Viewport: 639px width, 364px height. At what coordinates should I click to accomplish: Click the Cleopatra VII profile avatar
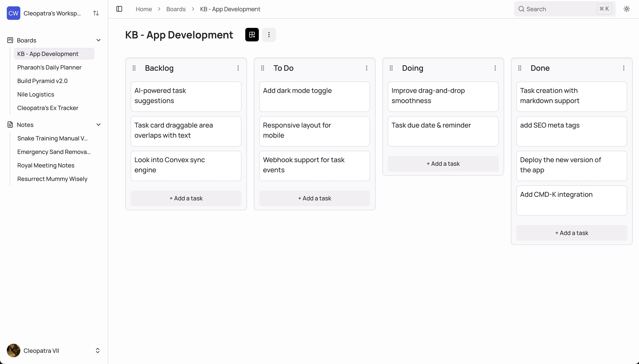pyautogui.click(x=13, y=350)
